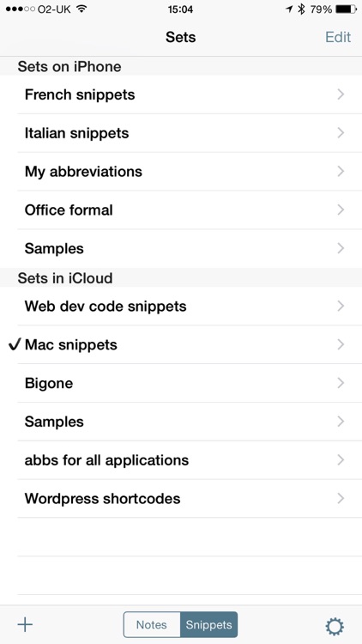Open the My abbreviations set

coord(190,172)
